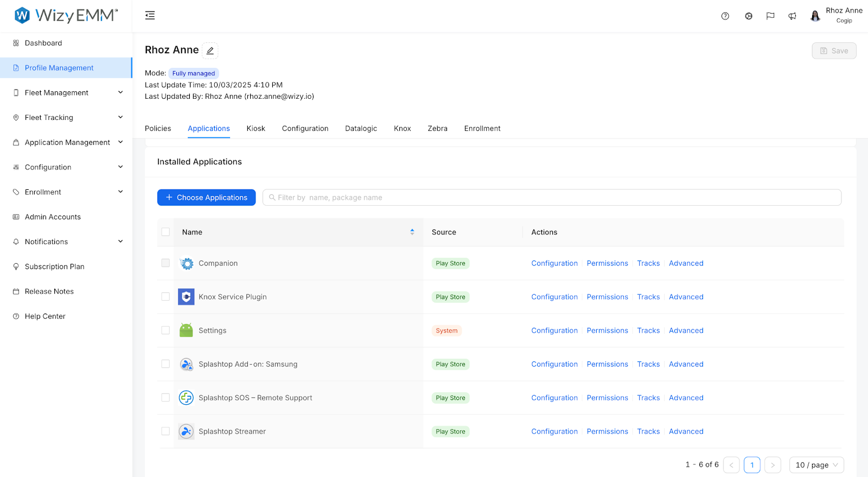Click the Release Notes calendar icon
The image size is (868, 477).
pyautogui.click(x=16, y=291)
